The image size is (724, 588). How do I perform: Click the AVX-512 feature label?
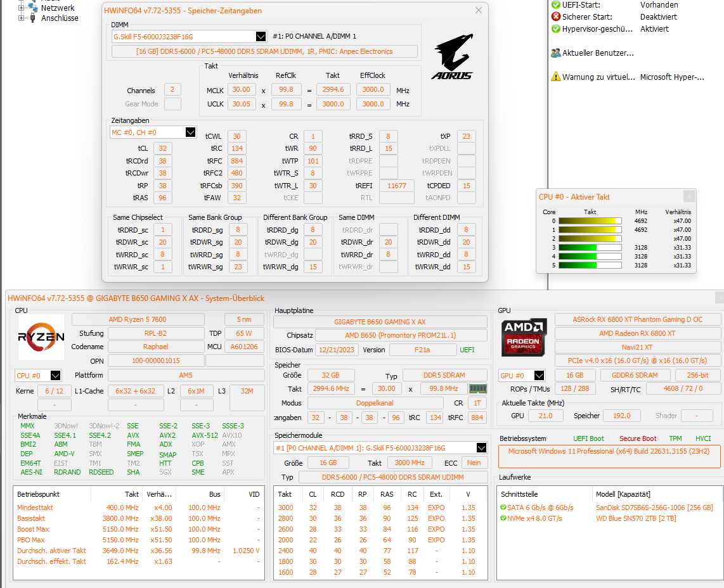[205, 435]
